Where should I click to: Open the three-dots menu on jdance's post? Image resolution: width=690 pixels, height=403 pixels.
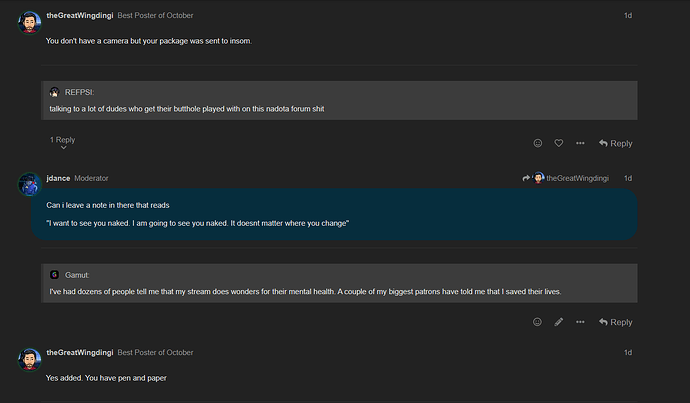pos(580,322)
